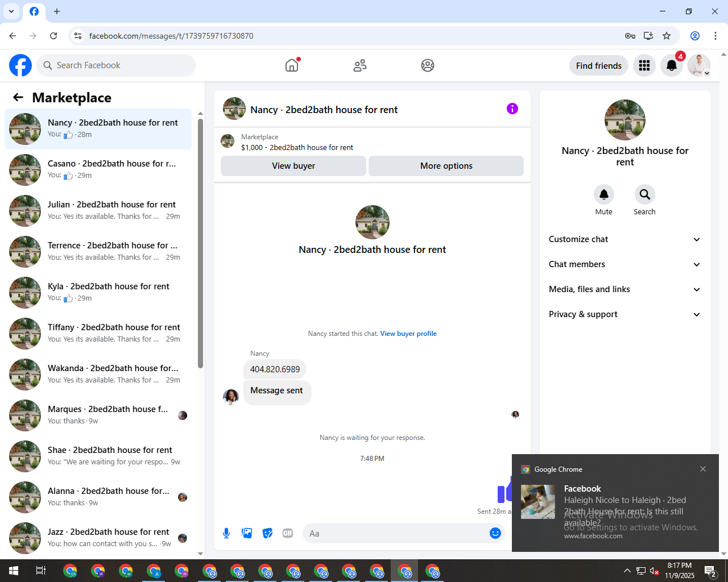Go to the Home feed icon

pos(292,65)
